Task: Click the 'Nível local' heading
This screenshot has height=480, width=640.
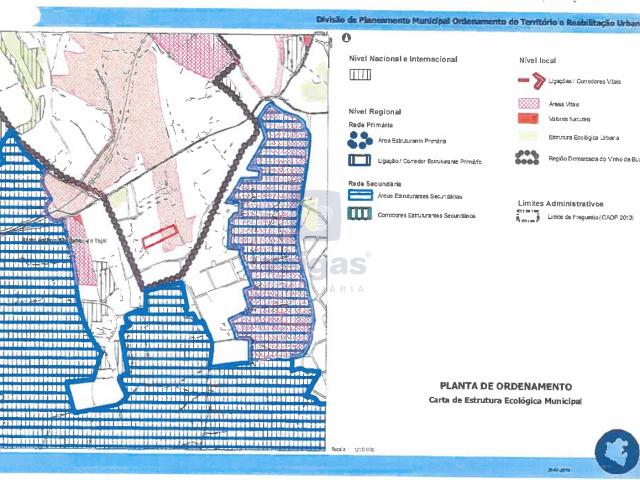Action: click(x=538, y=60)
